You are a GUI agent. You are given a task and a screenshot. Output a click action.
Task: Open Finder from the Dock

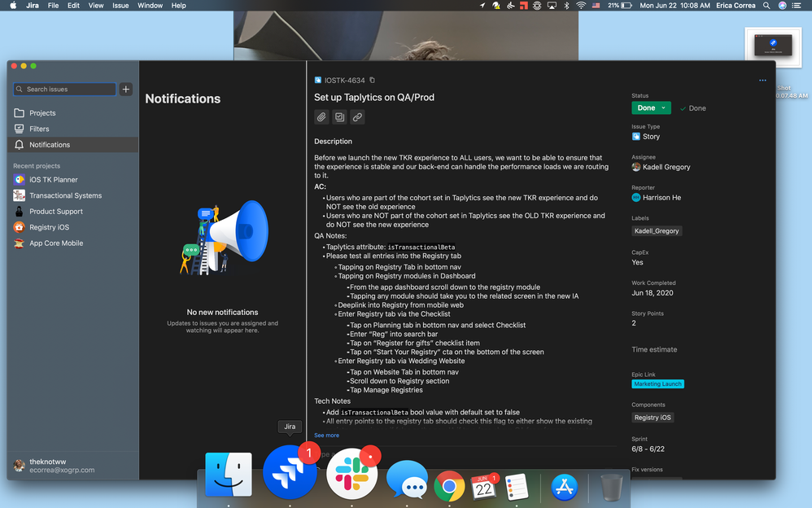pyautogui.click(x=229, y=475)
